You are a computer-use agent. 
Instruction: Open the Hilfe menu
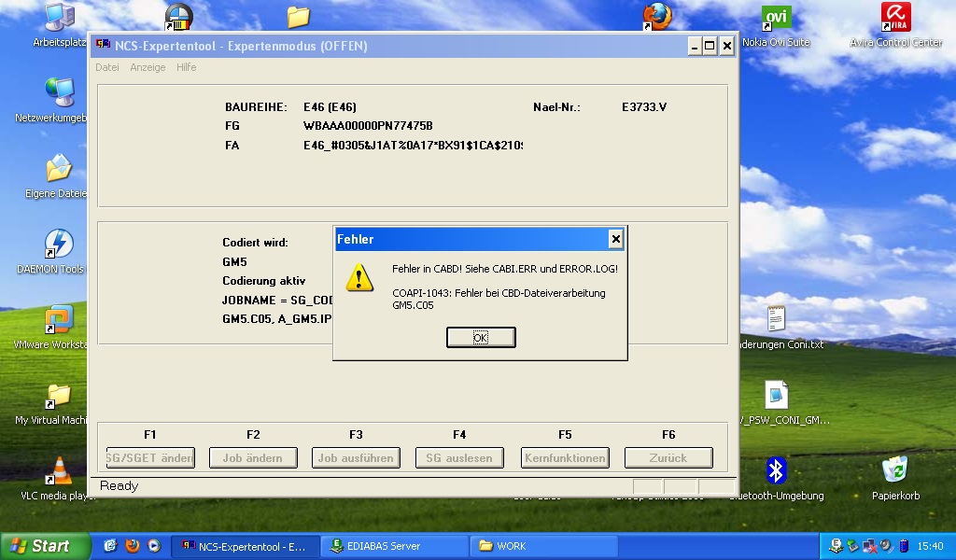(x=187, y=67)
